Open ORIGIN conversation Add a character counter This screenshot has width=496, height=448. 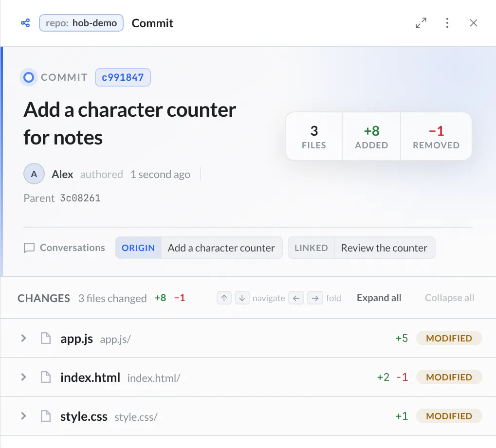pyautogui.click(x=199, y=248)
